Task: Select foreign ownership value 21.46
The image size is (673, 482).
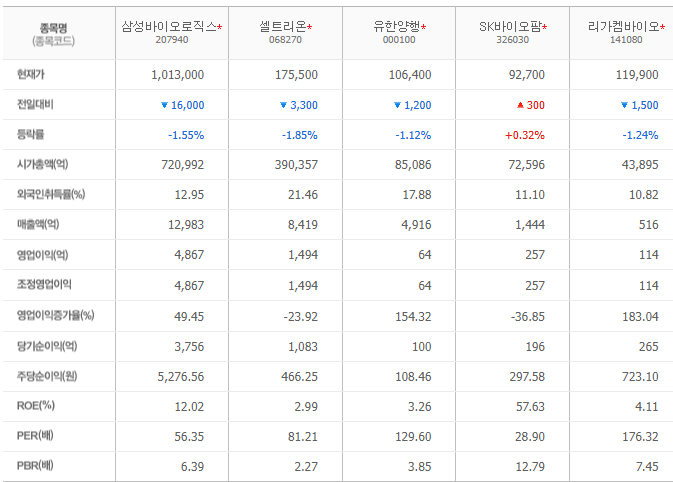Action: (303, 195)
